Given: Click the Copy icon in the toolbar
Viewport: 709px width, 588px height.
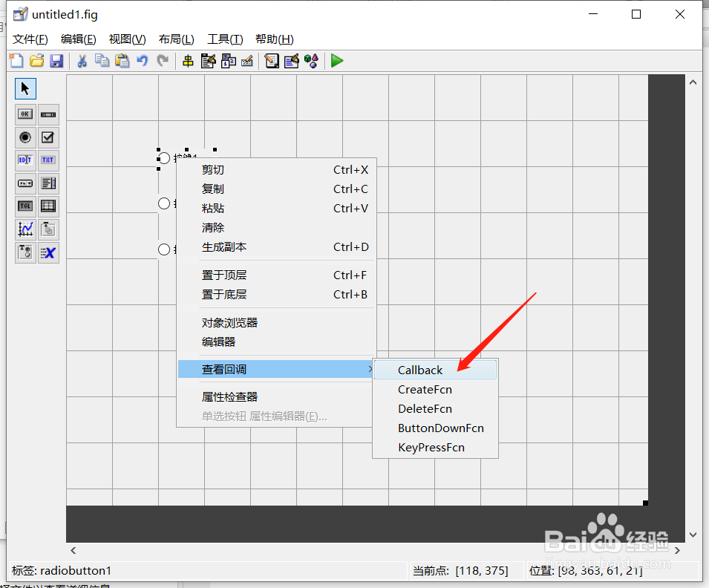Looking at the screenshot, I should point(102,61).
